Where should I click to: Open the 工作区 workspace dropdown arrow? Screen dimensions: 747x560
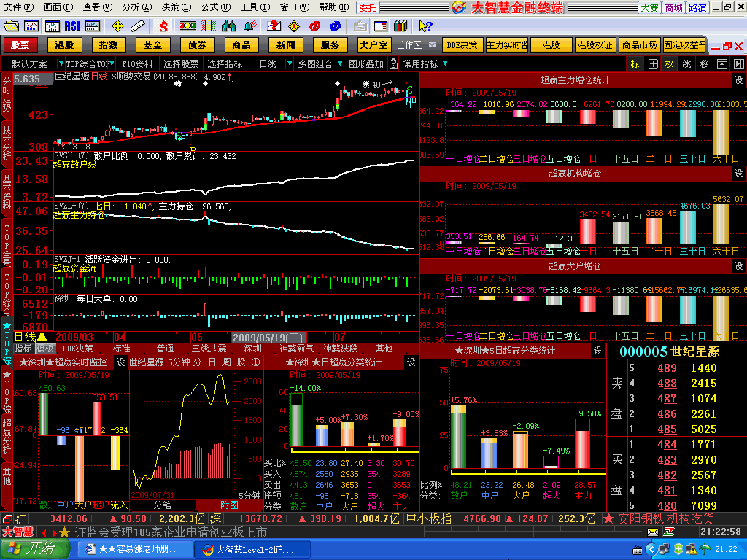[432, 44]
